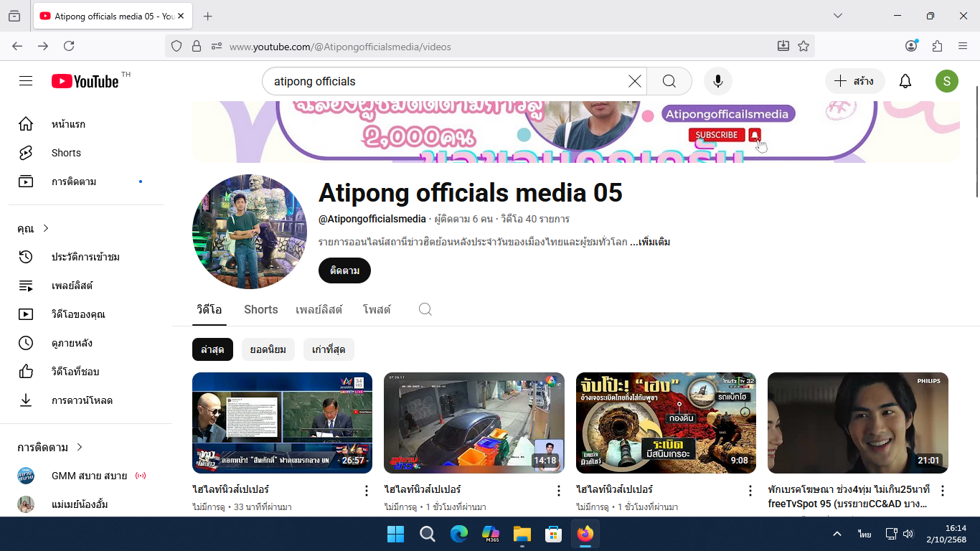Open Windows taskbar search
The height and width of the screenshot is (551, 980).
click(428, 534)
